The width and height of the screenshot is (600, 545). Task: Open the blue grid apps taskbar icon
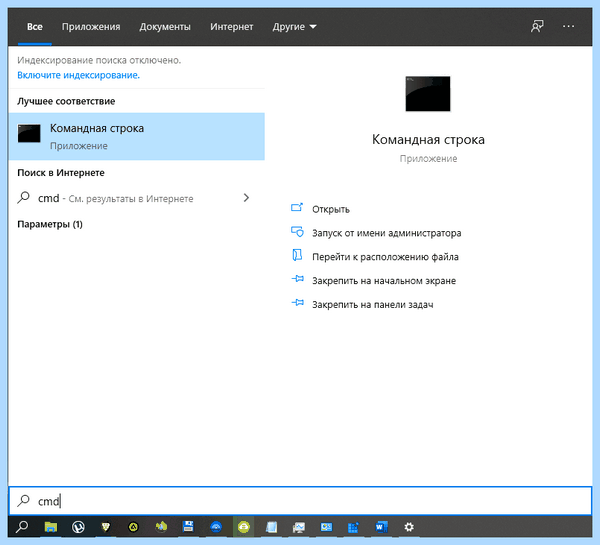point(354,527)
